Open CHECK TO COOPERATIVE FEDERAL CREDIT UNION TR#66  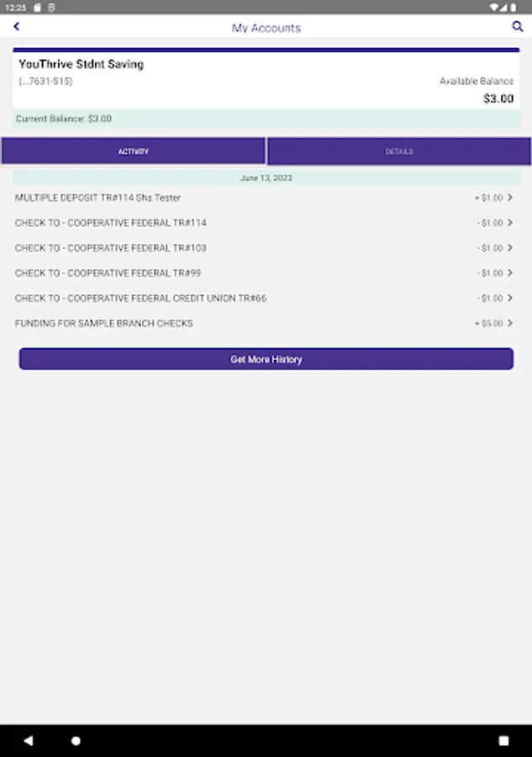tap(266, 298)
